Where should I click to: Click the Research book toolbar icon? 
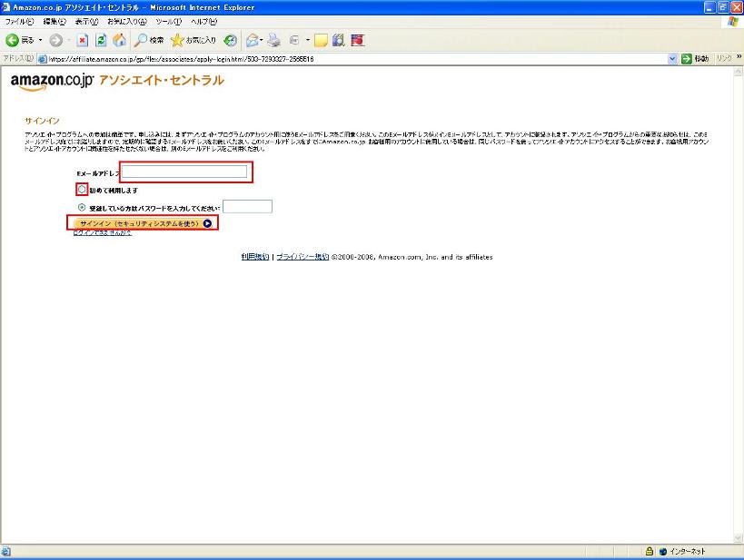point(338,40)
